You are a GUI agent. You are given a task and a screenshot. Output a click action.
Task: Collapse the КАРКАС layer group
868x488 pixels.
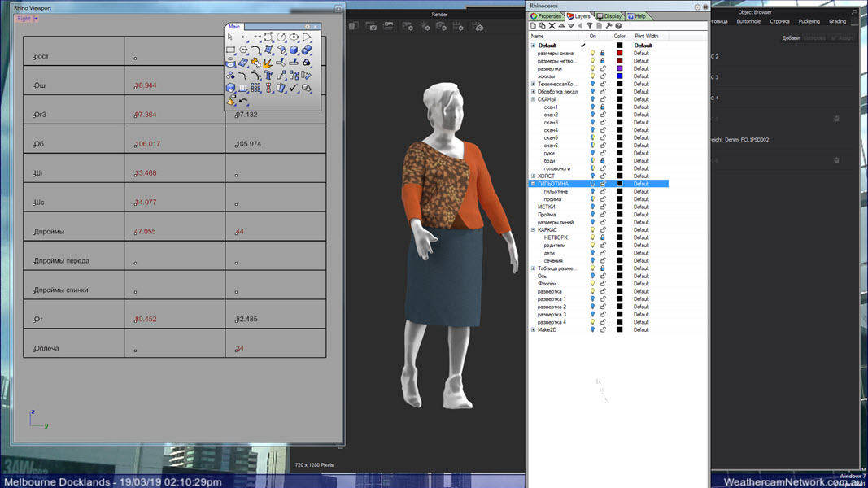click(x=534, y=230)
